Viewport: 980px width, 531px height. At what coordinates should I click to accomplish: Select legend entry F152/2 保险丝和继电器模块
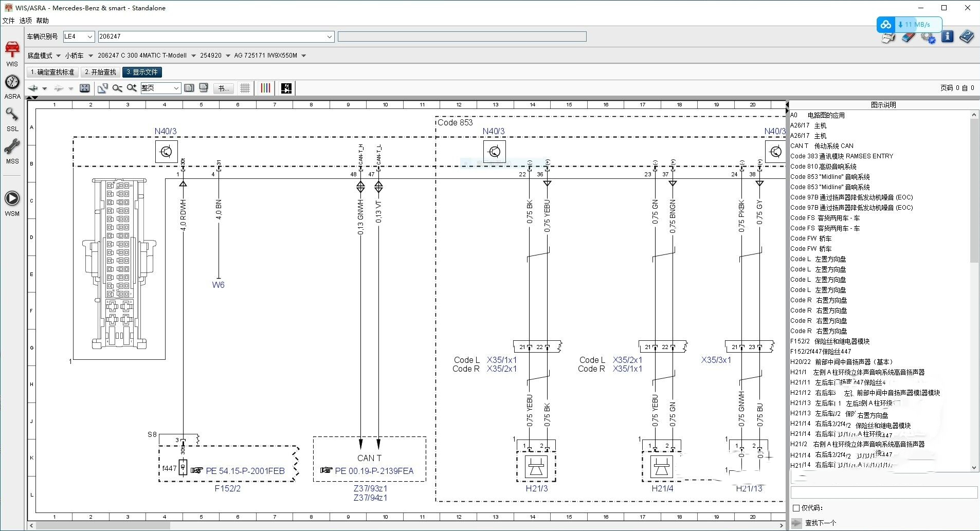tap(830, 341)
